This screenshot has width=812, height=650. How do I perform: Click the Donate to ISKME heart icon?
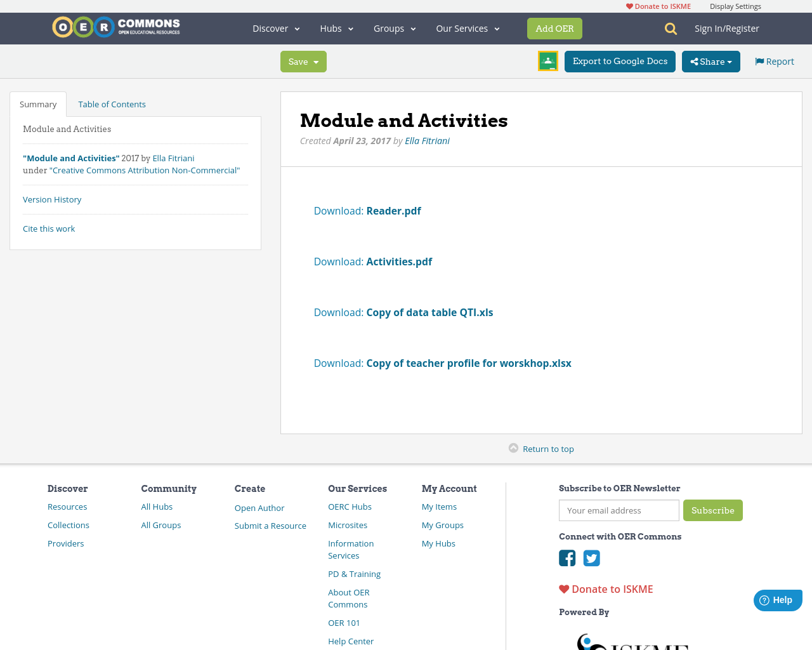coord(563,588)
